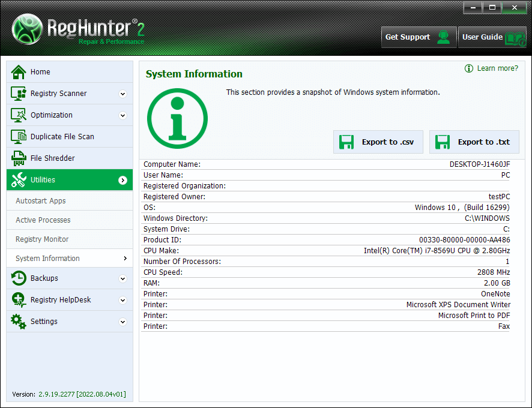Collapse the Utilities section arrow
This screenshot has width=532, height=408.
coord(122,180)
